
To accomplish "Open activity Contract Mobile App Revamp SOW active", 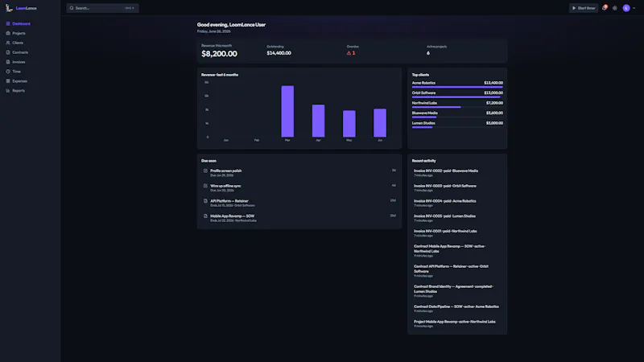I will tap(457, 251).
